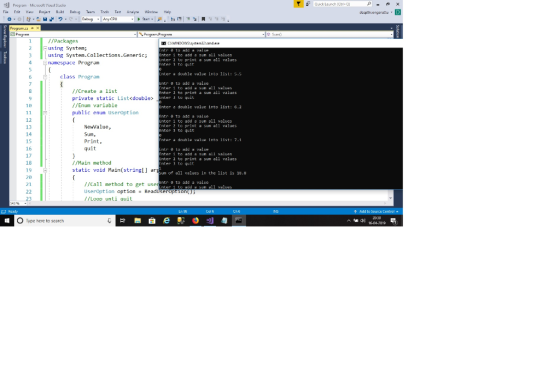Click inside the Quick Launch search box

(x=342, y=4)
